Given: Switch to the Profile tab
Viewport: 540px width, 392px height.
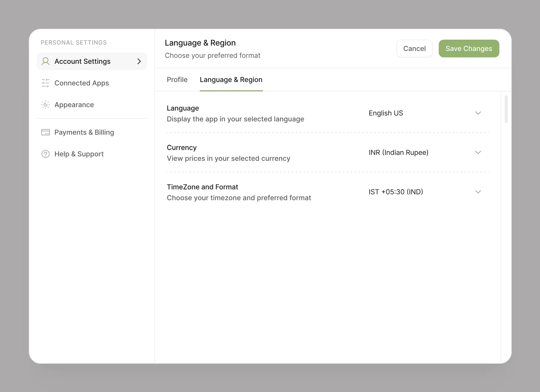Looking at the screenshot, I should 177,80.
